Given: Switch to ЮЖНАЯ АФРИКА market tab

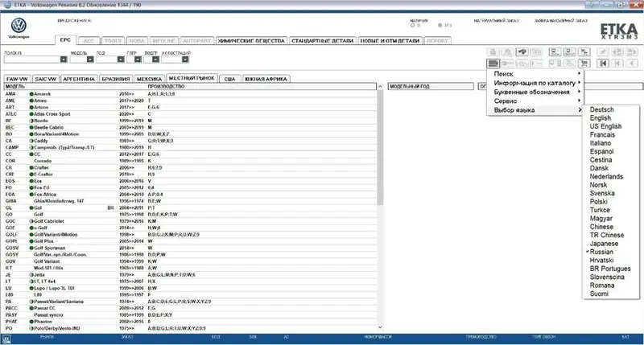Looking at the screenshot, I should 266,79.
